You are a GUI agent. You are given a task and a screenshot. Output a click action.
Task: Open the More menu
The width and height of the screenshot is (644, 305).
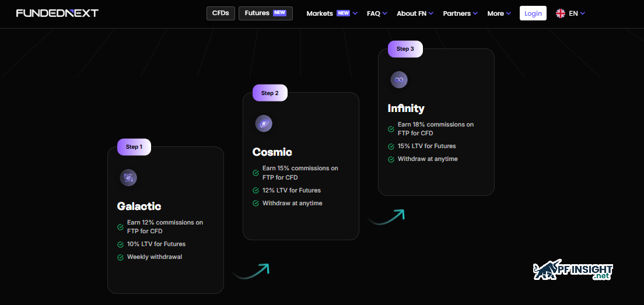pyautogui.click(x=499, y=13)
